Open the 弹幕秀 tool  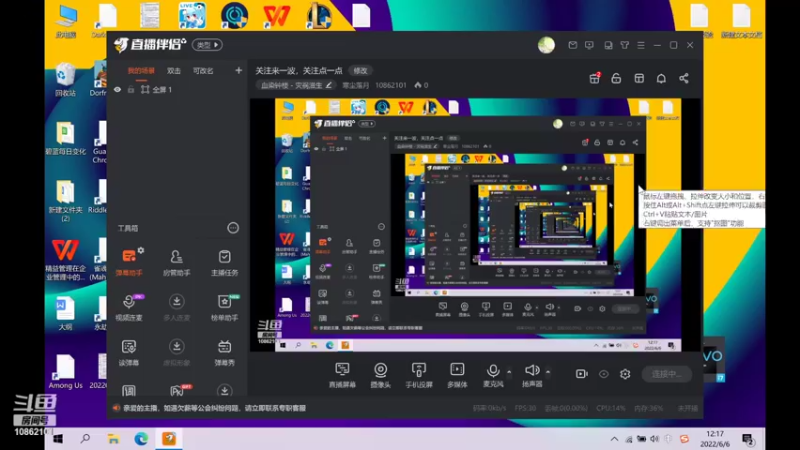pos(224,352)
